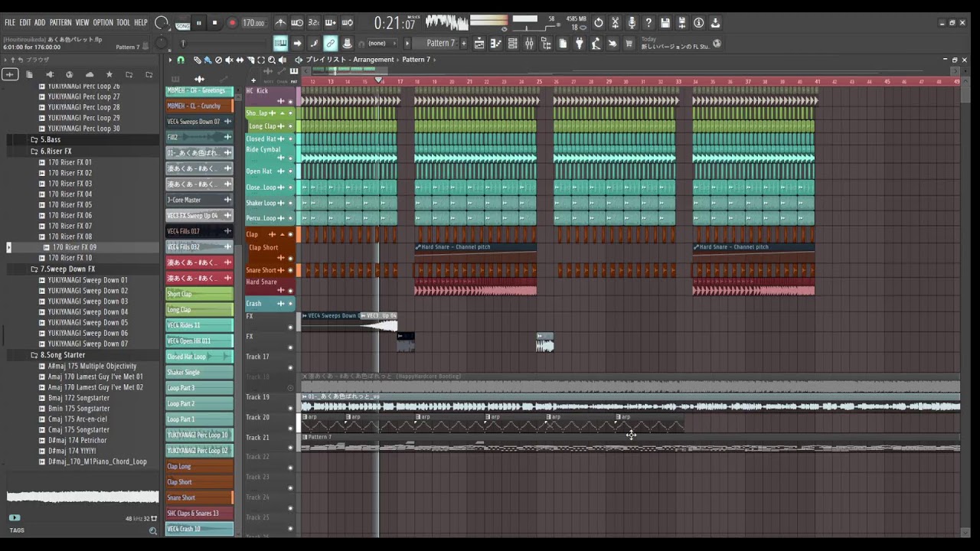Click bar 17 on timeline ruler
This screenshot has width=980, height=551.
(400, 81)
